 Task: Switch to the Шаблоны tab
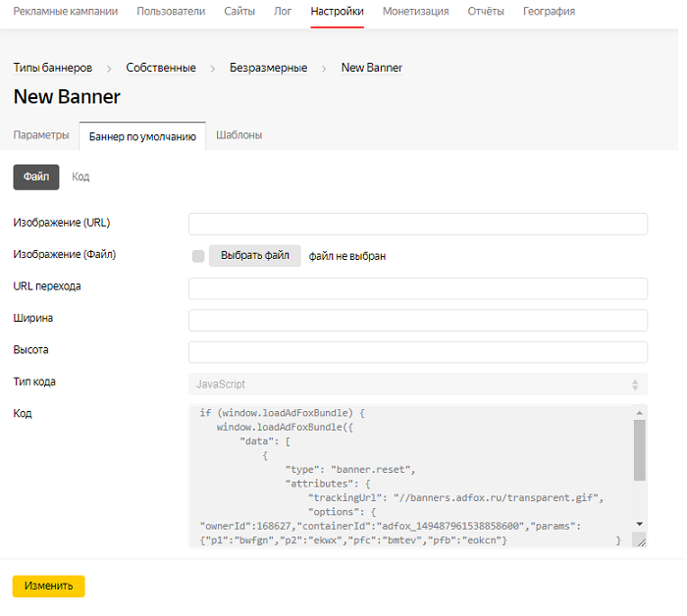coord(238,135)
